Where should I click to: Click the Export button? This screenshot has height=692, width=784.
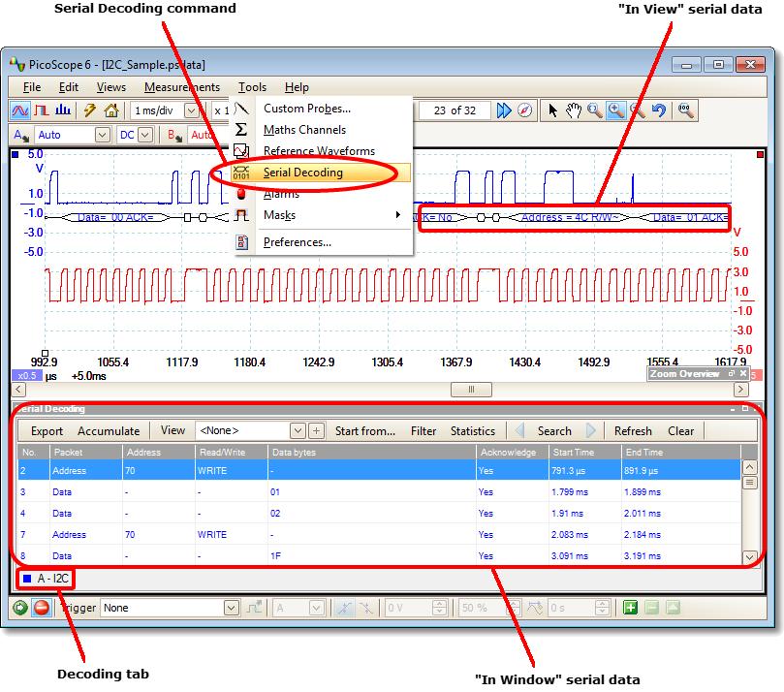click(x=47, y=431)
